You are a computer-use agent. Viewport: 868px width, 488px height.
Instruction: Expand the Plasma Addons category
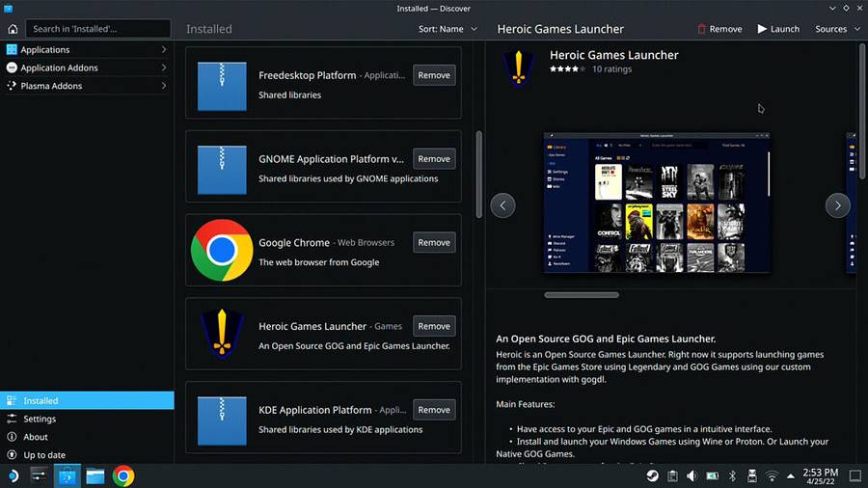click(87, 86)
